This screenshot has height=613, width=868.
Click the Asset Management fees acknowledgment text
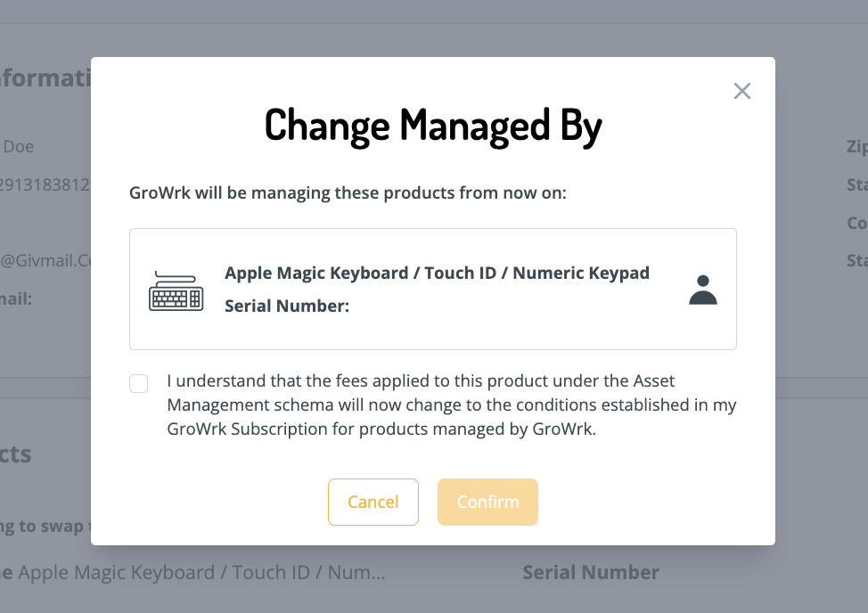(x=452, y=404)
